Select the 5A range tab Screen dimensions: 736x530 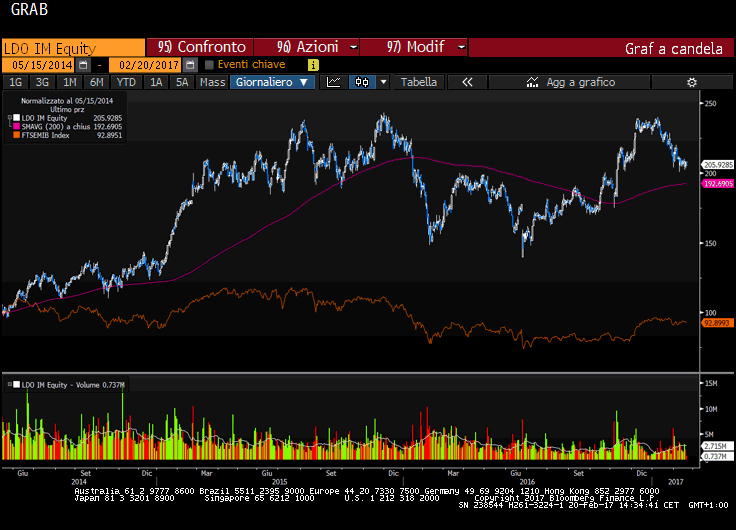pyautogui.click(x=182, y=82)
